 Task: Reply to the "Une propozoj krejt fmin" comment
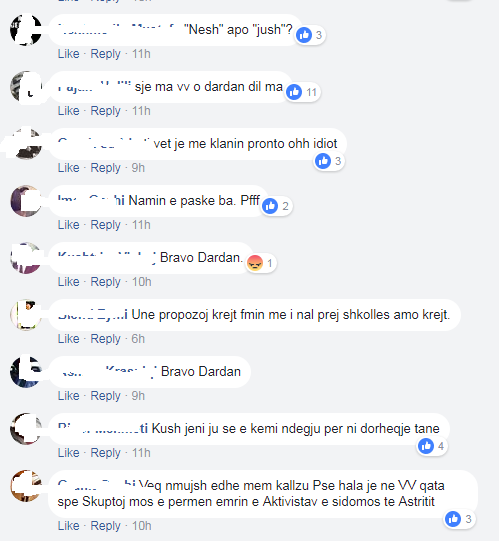pos(106,339)
